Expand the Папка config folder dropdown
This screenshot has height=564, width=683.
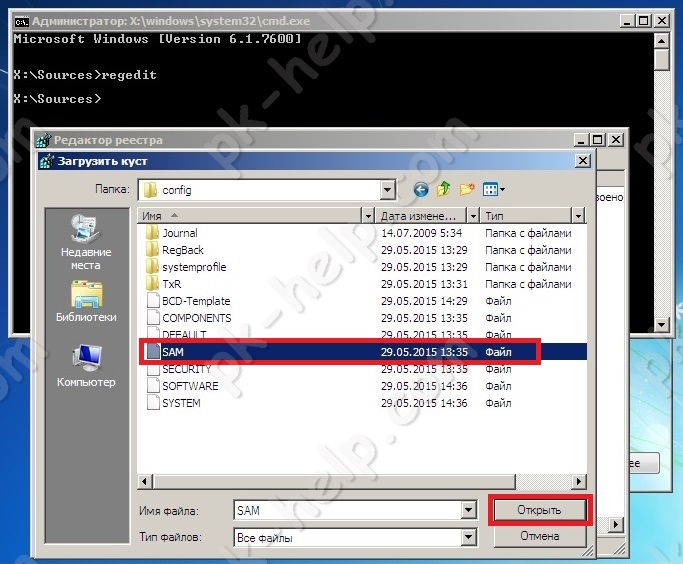click(x=387, y=189)
